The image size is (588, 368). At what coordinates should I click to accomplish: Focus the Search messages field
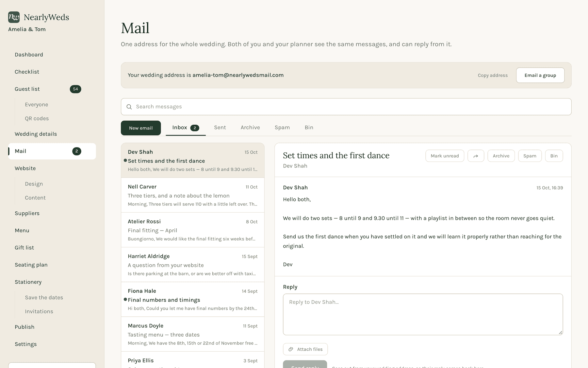coord(346,107)
